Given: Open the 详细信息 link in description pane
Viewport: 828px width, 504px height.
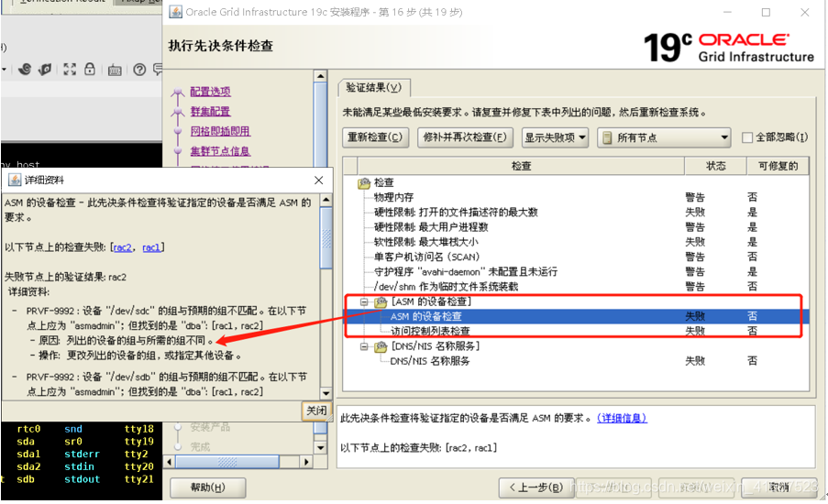Looking at the screenshot, I should pos(622,418).
